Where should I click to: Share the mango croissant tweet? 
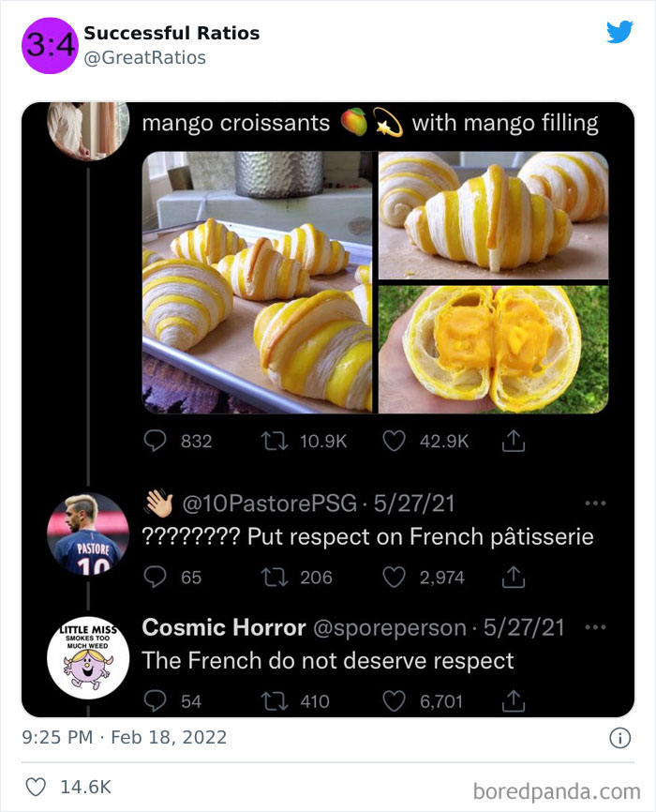point(514,439)
